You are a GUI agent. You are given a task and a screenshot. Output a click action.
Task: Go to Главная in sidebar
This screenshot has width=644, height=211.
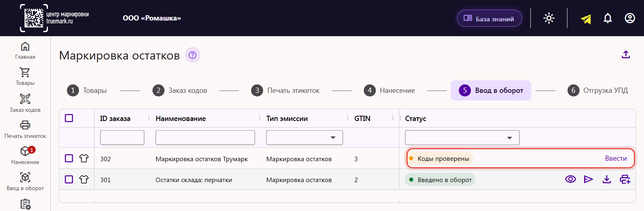tap(25, 51)
